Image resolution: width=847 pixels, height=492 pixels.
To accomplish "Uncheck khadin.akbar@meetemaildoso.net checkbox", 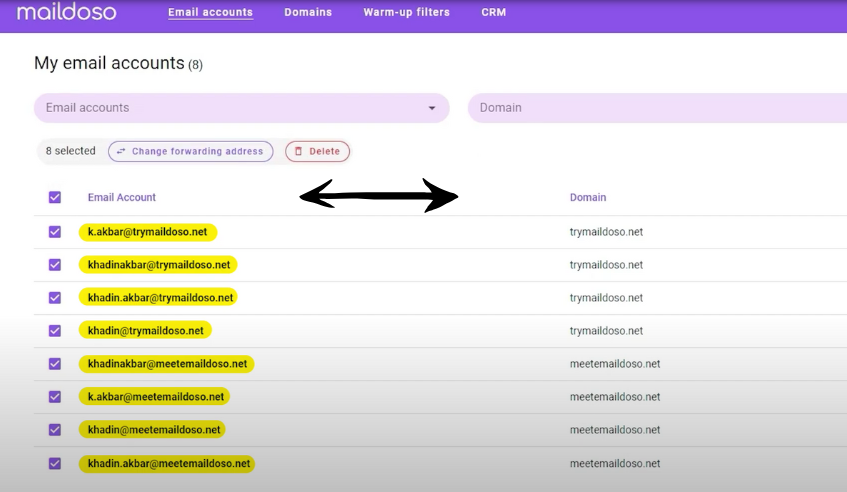I will click(x=55, y=463).
